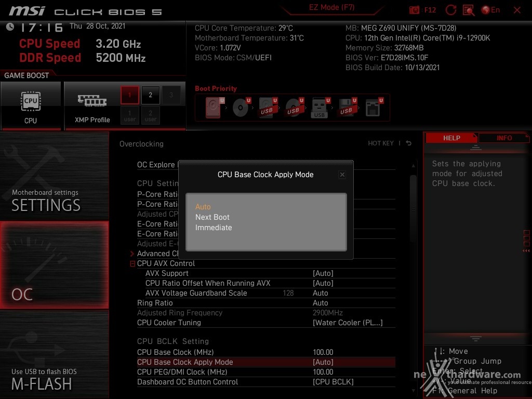Open the AVX Support [Auto] dropdown

pos(323,273)
